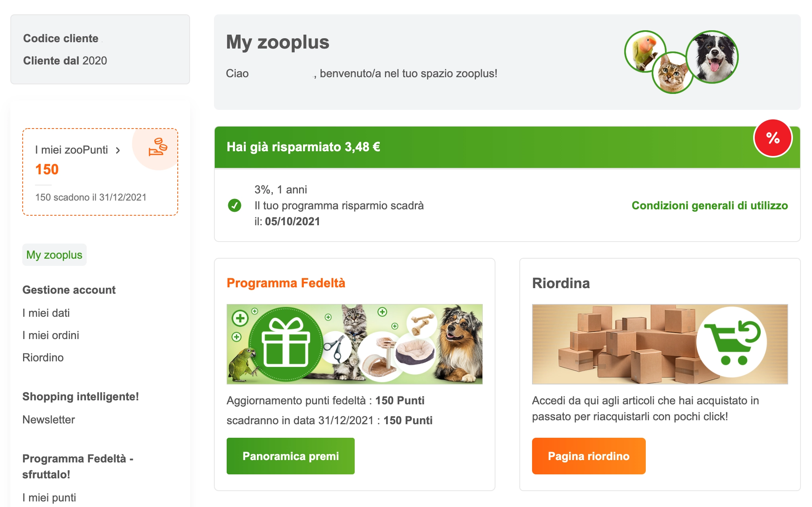812x507 pixels.
Task: Open the I miei ordini page
Action: (51, 335)
